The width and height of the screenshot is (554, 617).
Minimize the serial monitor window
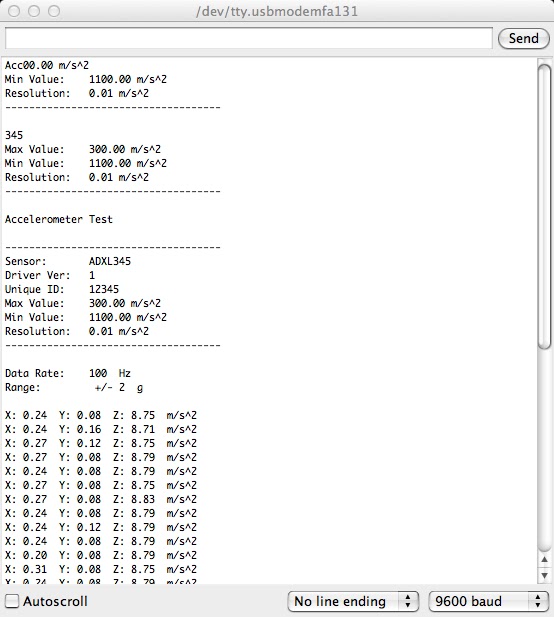coord(34,11)
